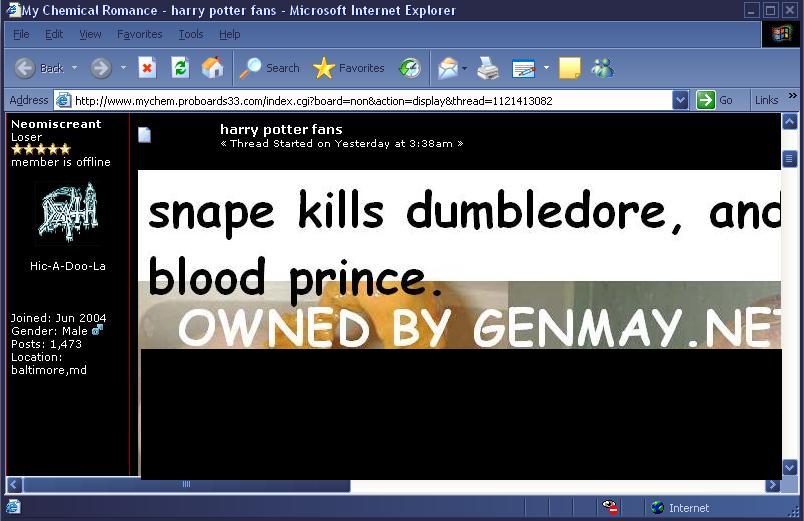Expand the Links toolbar chevron

(792, 95)
